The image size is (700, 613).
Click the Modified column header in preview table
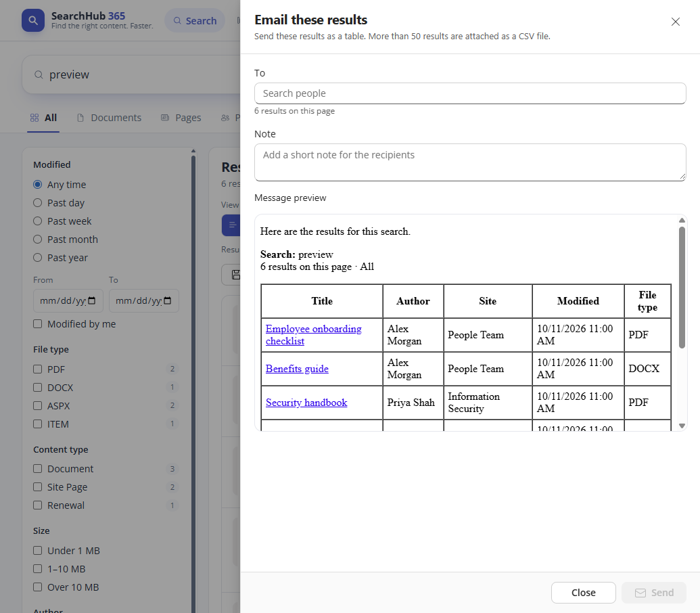(578, 301)
